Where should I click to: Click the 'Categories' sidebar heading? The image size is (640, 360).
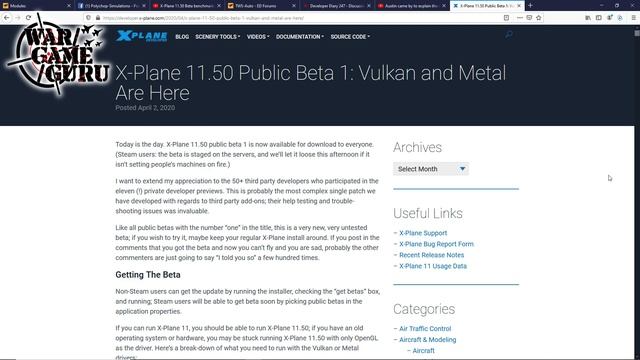coord(424,309)
